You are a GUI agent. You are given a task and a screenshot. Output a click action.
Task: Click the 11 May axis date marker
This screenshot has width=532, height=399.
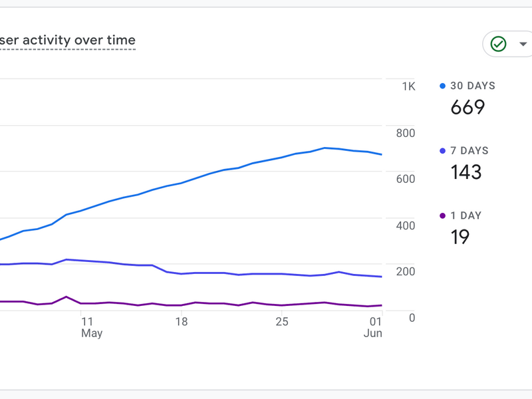[92, 327]
